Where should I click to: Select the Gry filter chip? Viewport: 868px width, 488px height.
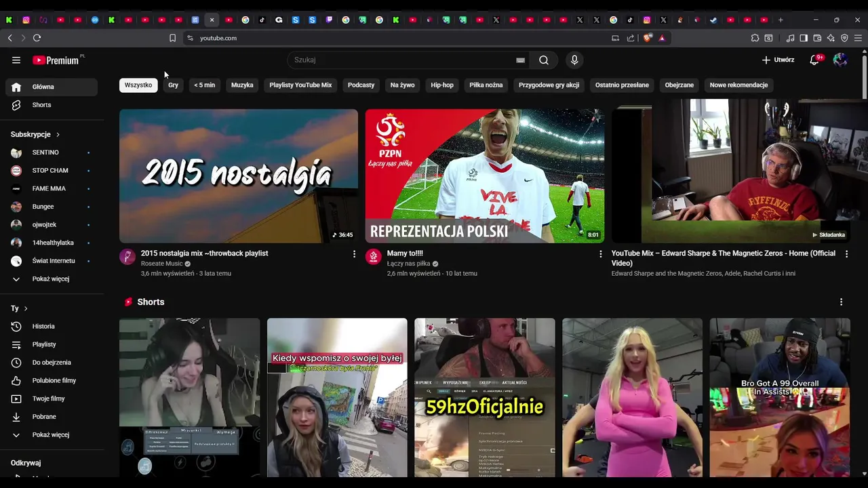pos(174,85)
